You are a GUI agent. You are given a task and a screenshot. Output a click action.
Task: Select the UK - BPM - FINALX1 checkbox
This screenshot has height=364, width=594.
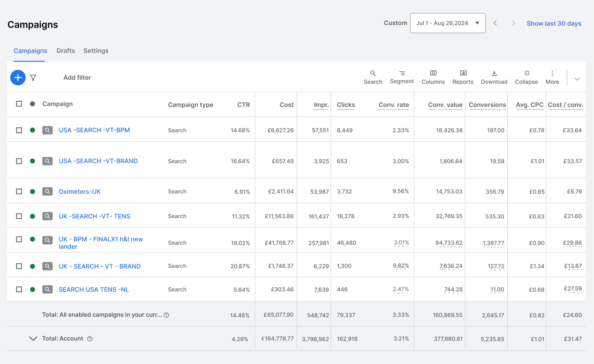point(19,239)
